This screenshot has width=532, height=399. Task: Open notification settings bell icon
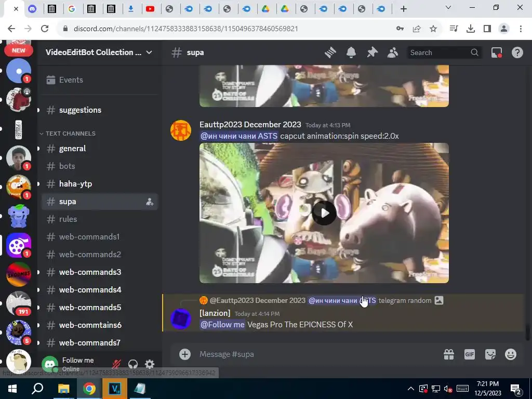351,52
